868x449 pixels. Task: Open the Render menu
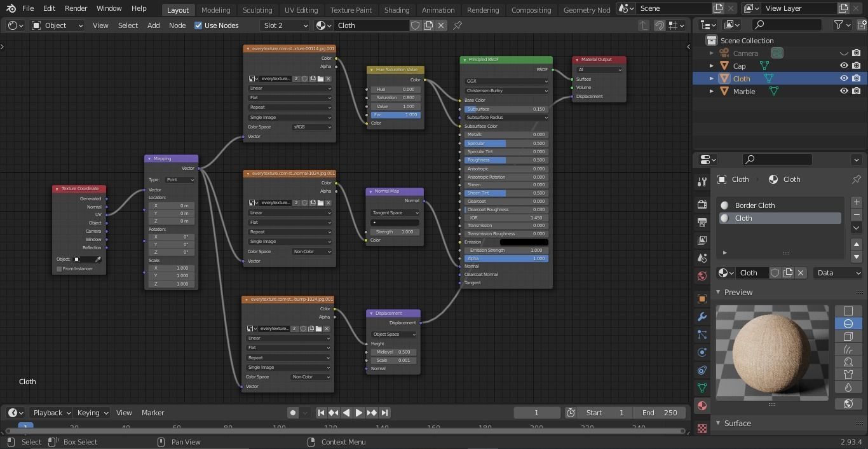[x=76, y=8]
